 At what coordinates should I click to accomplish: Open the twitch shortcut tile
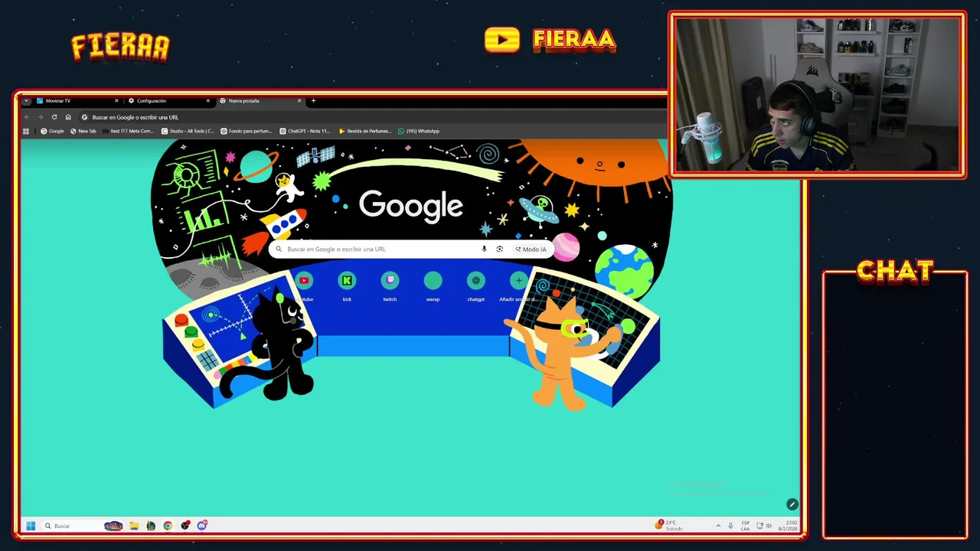390,286
